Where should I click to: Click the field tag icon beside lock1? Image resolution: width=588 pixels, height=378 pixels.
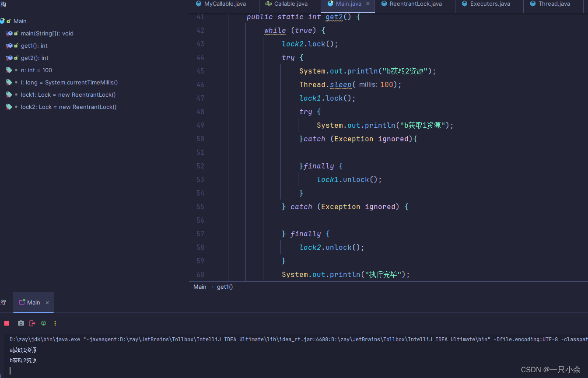click(x=9, y=94)
